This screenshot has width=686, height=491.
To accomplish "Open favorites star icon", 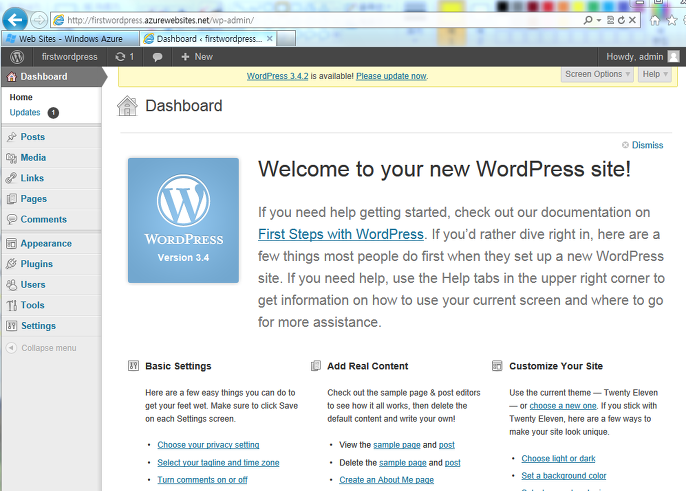I will click(672, 20).
